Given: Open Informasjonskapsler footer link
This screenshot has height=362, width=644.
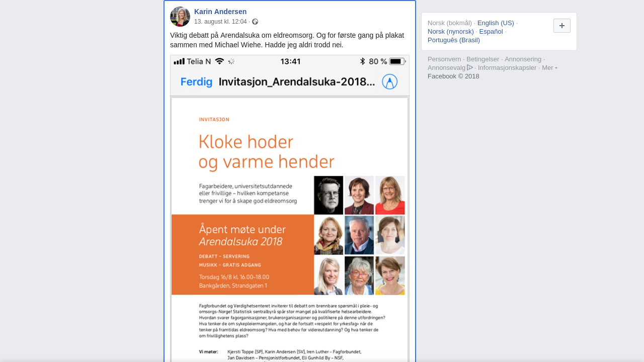Looking at the screenshot, I should (x=507, y=68).
